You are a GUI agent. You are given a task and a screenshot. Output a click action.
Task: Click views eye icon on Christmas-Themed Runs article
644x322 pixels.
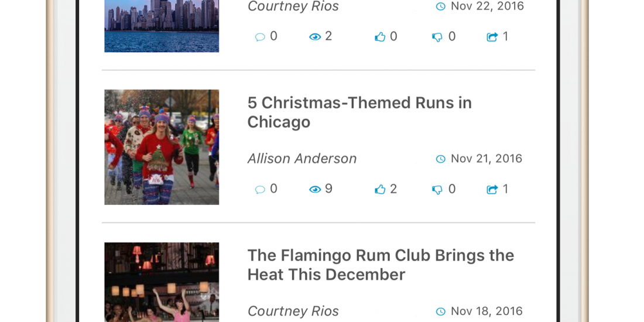pyautogui.click(x=315, y=190)
